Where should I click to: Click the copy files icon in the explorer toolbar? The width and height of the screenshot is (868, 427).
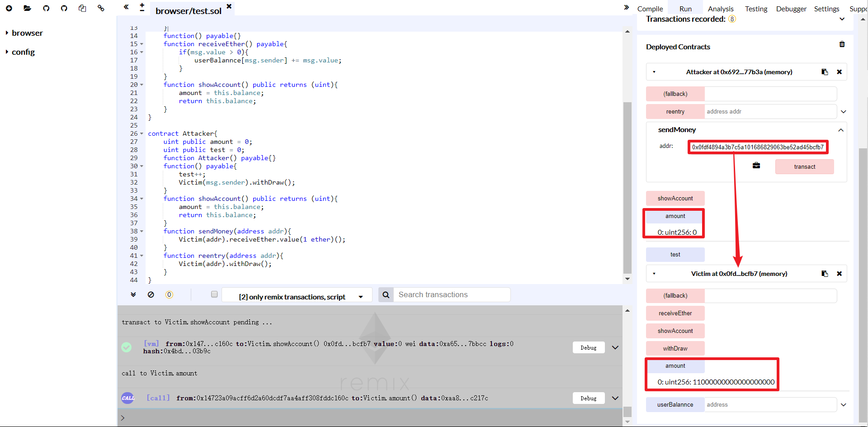[x=82, y=8]
